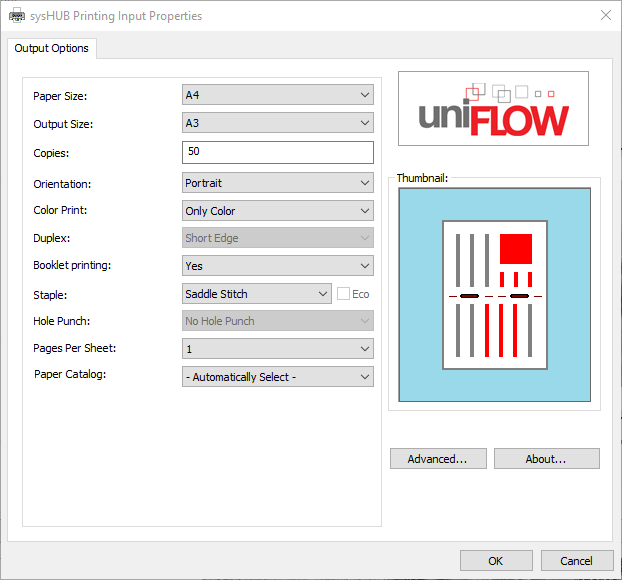Select the Output Options tab
The image size is (622, 580).
click(52, 48)
